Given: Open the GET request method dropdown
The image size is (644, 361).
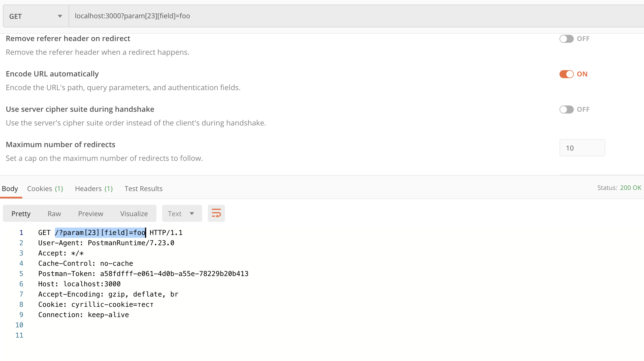Looking at the screenshot, I should pyautogui.click(x=35, y=16).
